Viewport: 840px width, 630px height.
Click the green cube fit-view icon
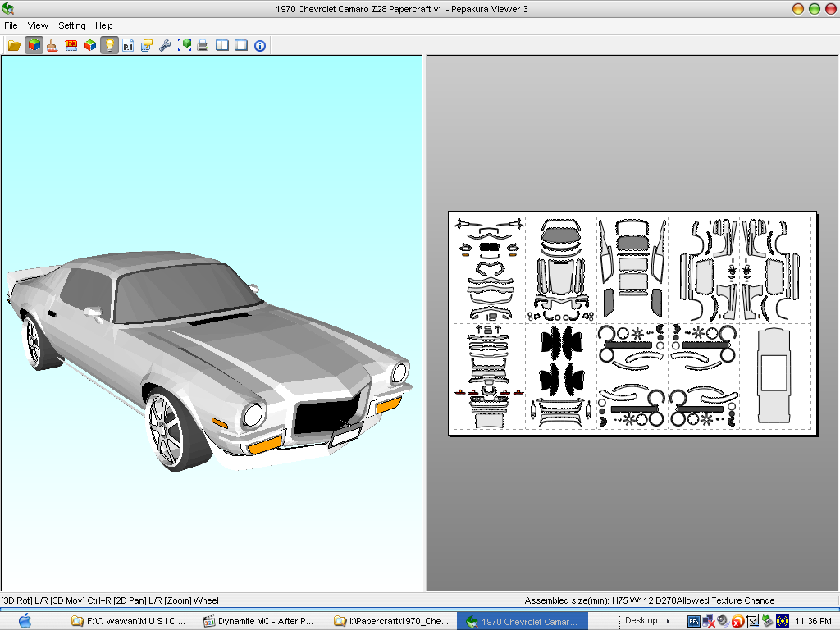[185, 46]
